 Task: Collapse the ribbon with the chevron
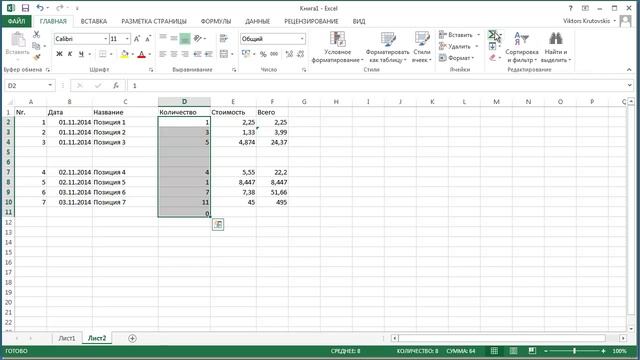click(629, 70)
